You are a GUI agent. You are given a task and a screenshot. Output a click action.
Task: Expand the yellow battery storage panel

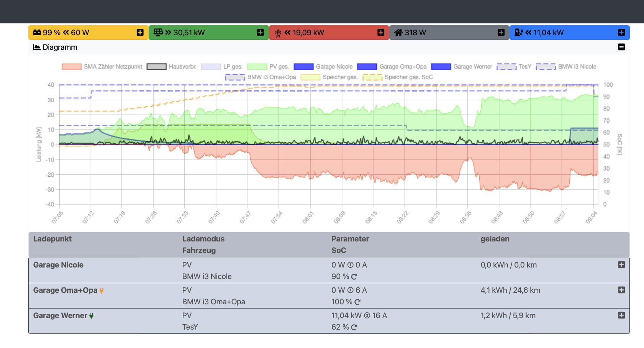(x=140, y=33)
